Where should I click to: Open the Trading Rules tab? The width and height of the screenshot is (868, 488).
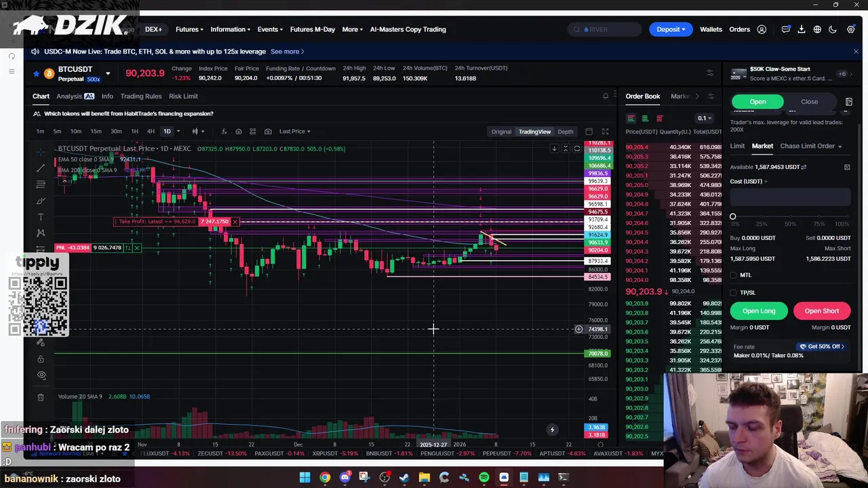pyautogui.click(x=141, y=96)
